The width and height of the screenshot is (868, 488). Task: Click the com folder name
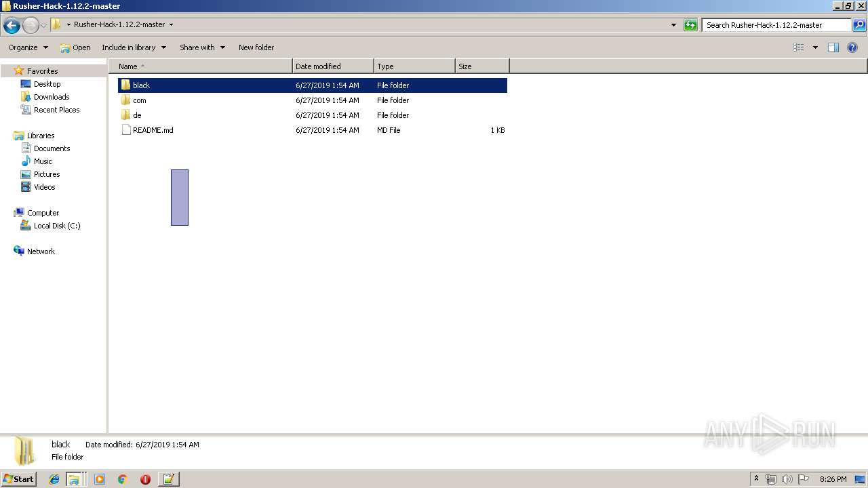coord(139,100)
